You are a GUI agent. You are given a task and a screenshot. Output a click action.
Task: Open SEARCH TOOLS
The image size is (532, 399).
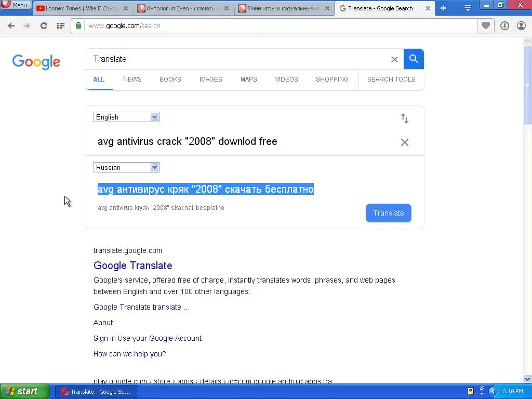coord(391,79)
